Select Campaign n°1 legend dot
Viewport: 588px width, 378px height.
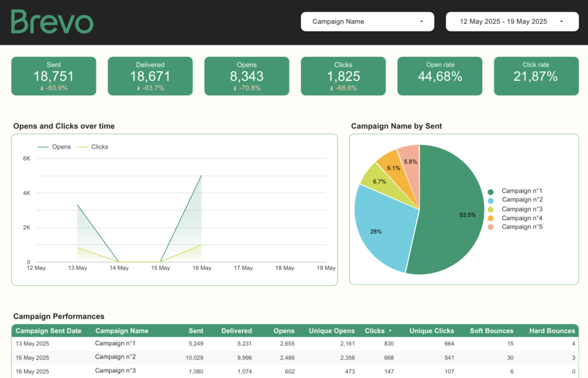click(x=491, y=192)
